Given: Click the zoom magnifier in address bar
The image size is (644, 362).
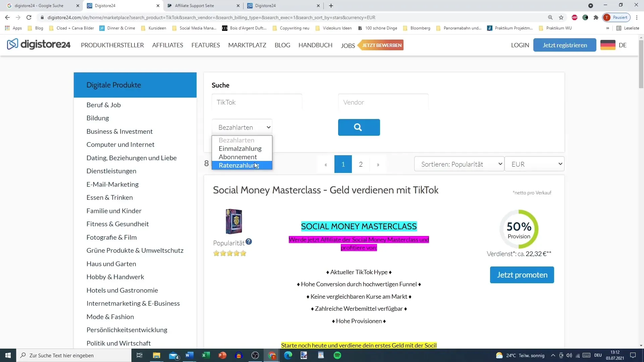Looking at the screenshot, I should click(550, 17).
